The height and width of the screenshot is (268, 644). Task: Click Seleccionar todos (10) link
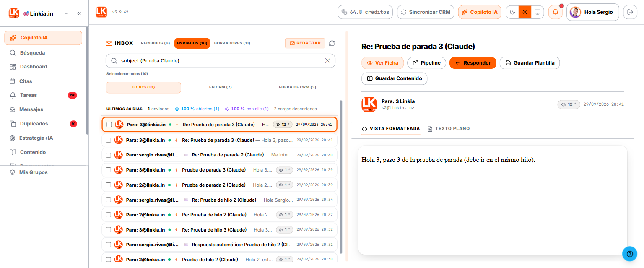pyautogui.click(x=127, y=74)
